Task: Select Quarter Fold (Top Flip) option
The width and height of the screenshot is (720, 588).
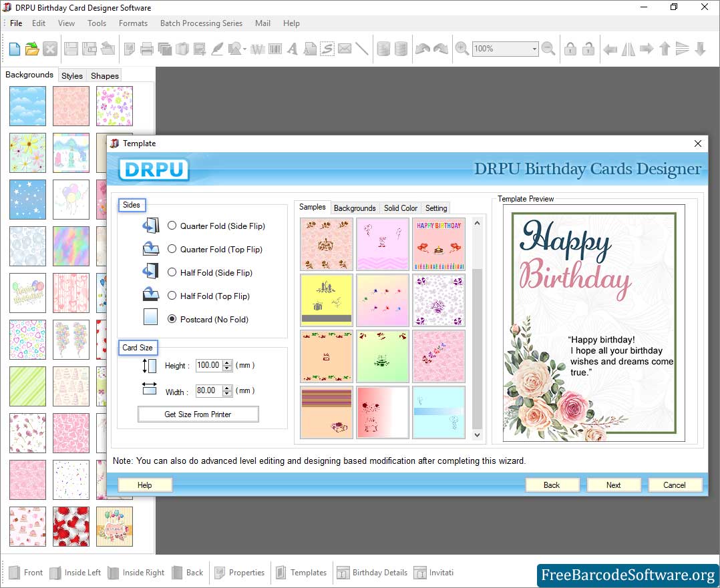Action: (x=172, y=249)
